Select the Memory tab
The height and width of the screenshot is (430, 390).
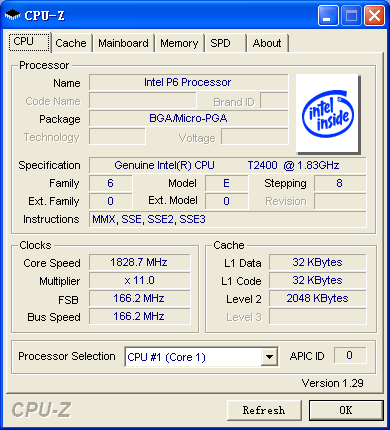(x=179, y=43)
